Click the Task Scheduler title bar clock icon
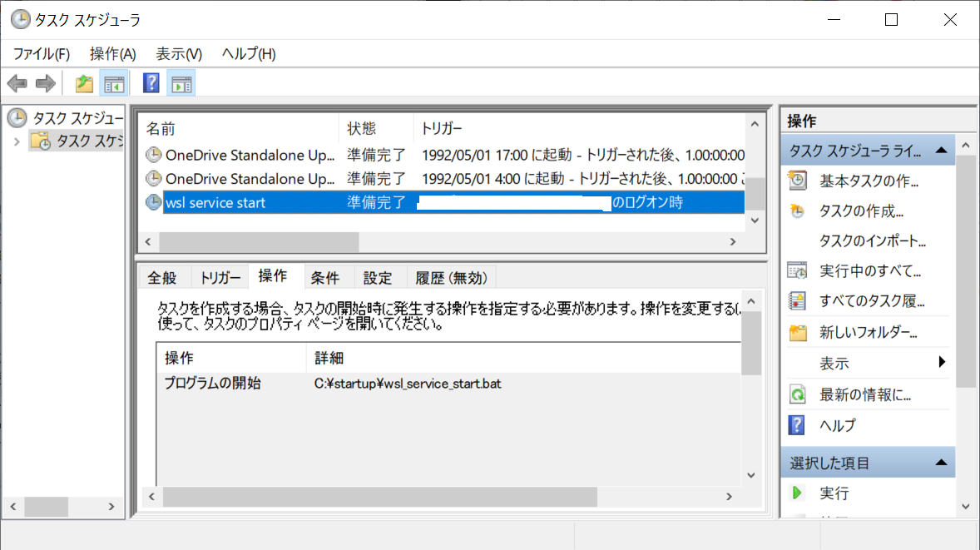Screen dimensions: 980x550 (x=20, y=19)
